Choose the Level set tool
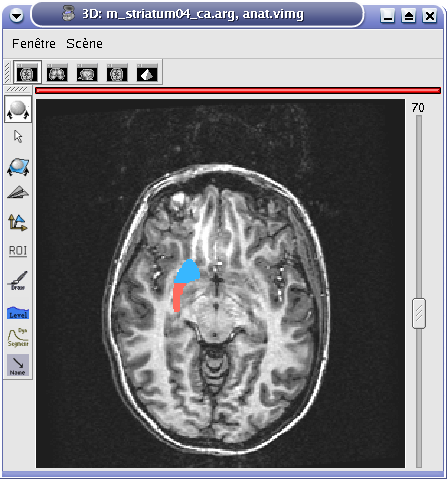This screenshot has width=447, height=479. (18, 313)
